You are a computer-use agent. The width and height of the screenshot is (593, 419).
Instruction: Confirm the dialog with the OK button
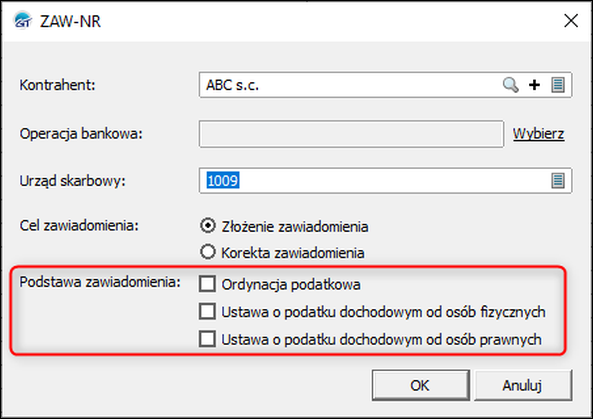tap(421, 385)
